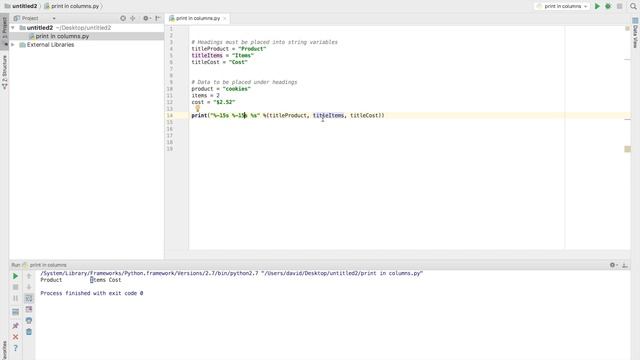Screen dimensions: 640x360
Task: Click the python2.7 command path in console
Action: pos(231,273)
